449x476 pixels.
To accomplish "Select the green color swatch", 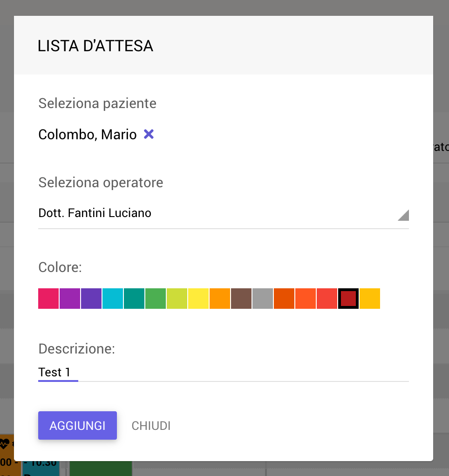I will click(x=156, y=299).
